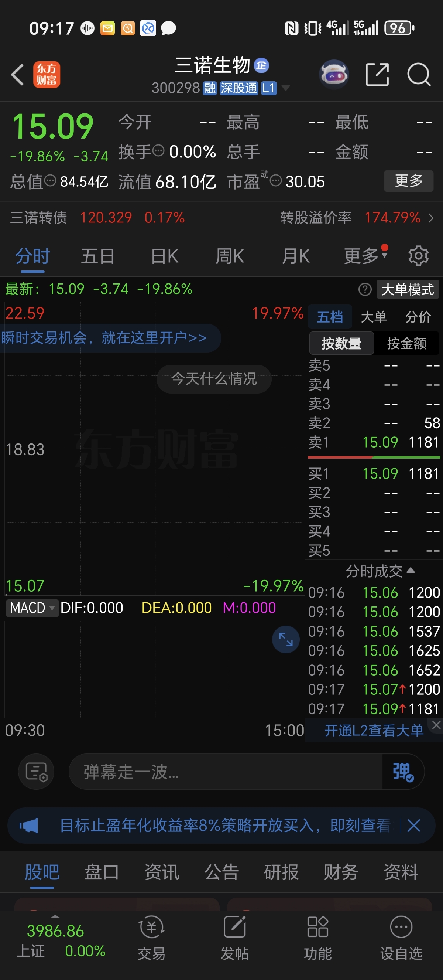The image size is (443, 980).
Task: Open 资料 profile tab
Action: tap(401, 872)
